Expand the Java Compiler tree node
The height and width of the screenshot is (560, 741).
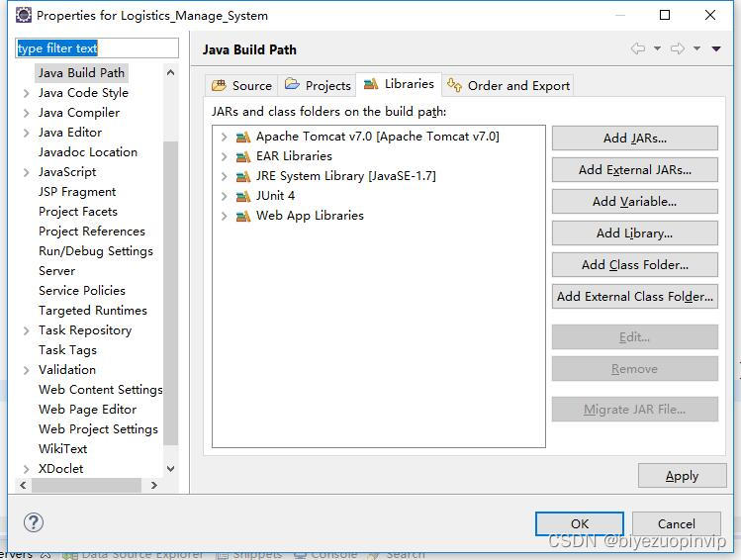click(26, 113)
